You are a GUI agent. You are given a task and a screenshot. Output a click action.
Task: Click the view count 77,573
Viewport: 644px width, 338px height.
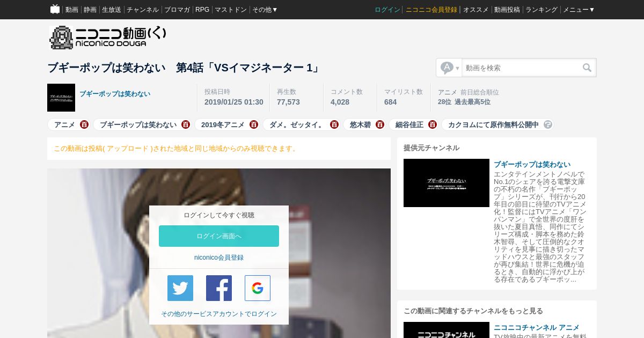tap(288, 102)
